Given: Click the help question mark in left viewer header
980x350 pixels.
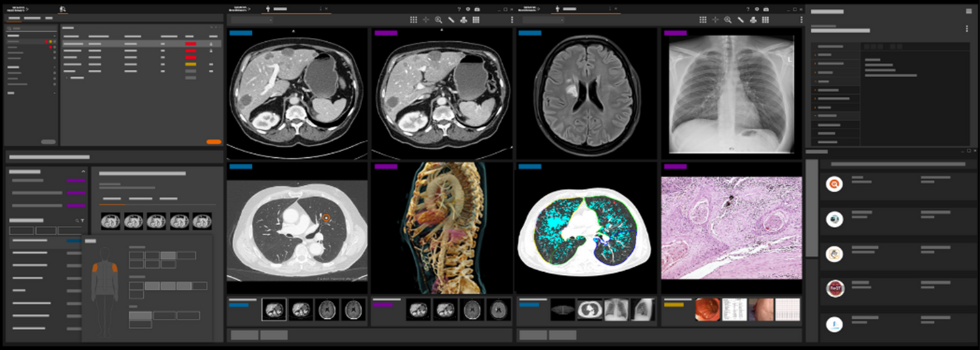Looking at the screenshot, I should [x=459, y=9].
